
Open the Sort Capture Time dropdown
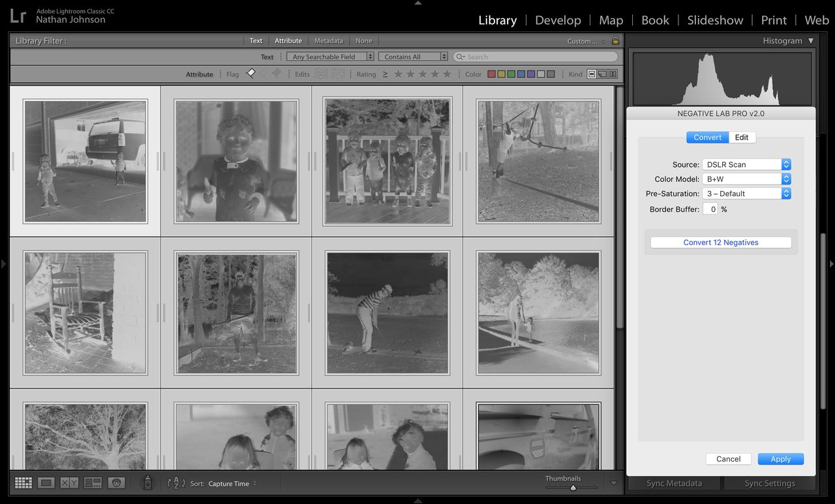(x=232, y=484)
